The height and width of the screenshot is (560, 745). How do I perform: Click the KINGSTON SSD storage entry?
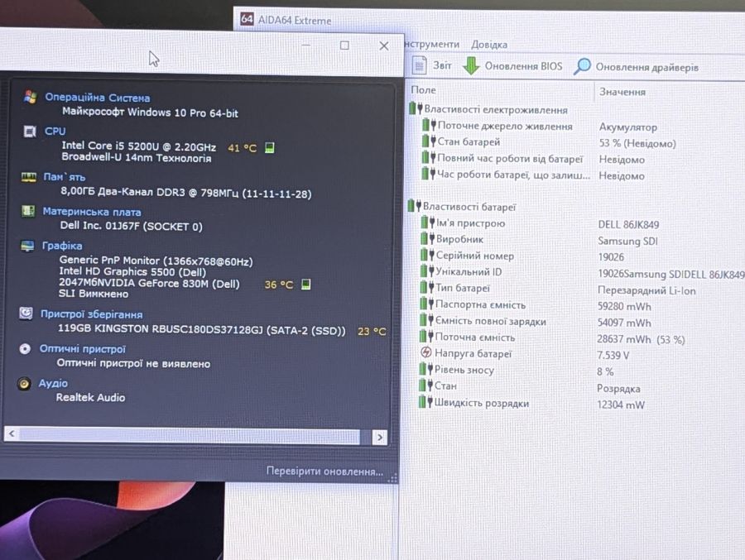(202, 328)
